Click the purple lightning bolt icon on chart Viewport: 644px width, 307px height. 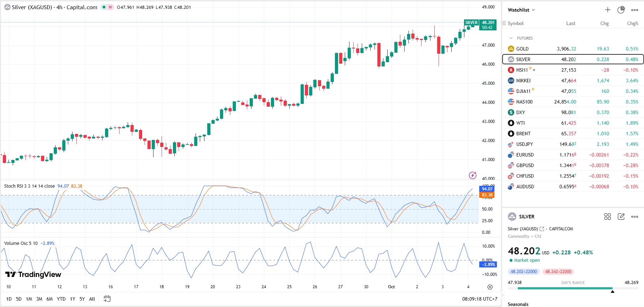coord(472,175)
